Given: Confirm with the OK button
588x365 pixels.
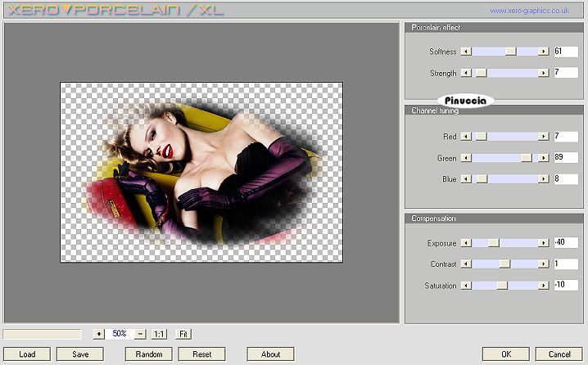Looking at the screenshot, I should click(x=506, y=354).
